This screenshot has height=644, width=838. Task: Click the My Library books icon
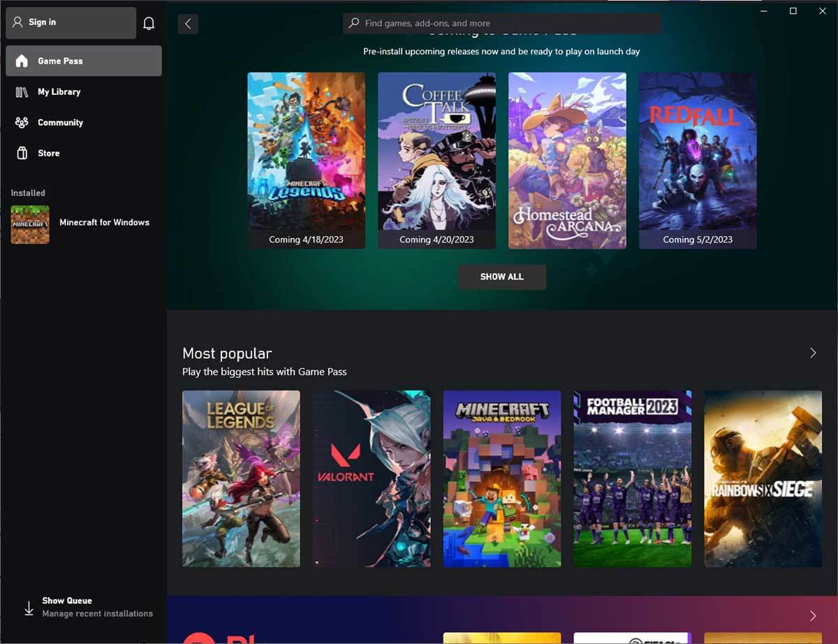click(22, 92)
